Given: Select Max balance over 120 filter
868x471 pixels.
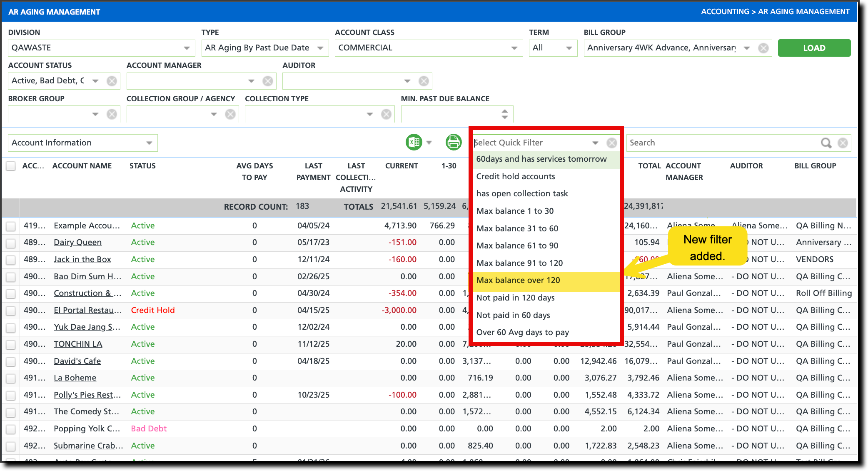Looking at the screenshot, I should point(518,281).
